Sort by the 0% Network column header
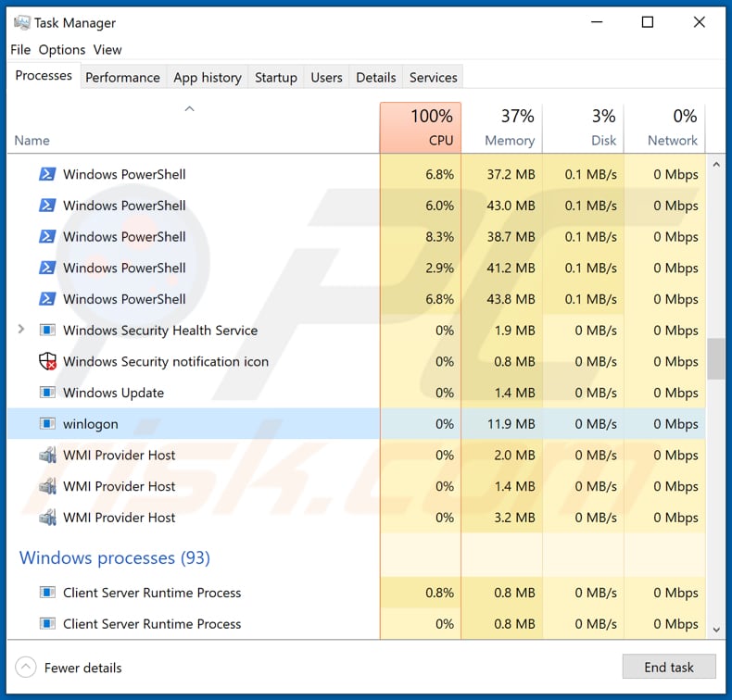This screenshot has width=732, height=700. click(x=664, y=128)
